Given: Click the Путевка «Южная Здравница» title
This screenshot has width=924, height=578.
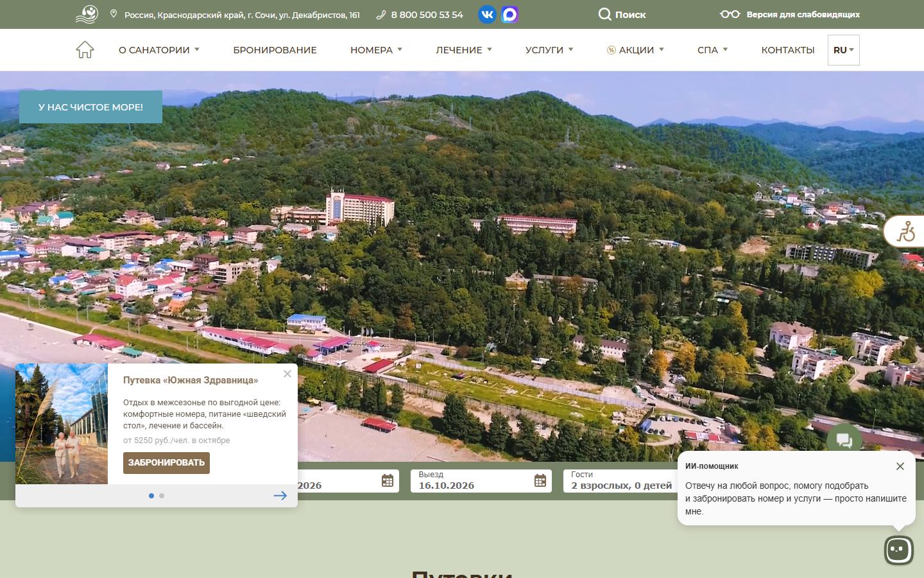Looking at the screenshot, I should point(191,380).
